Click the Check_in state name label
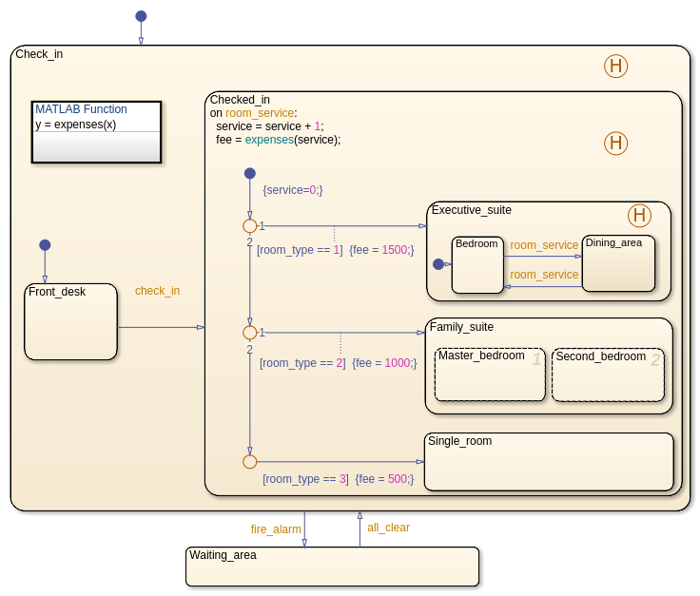Viewport: 700px width, 596px height. [39, 54]
